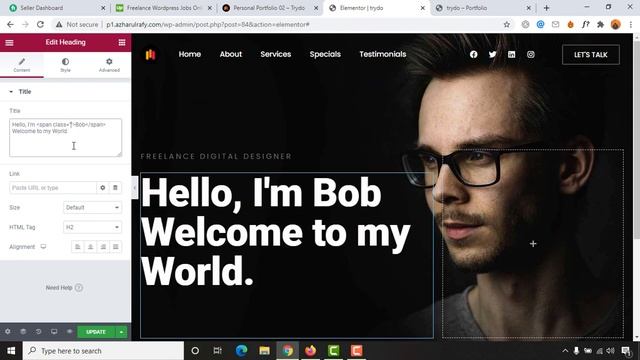Image resolution: width=640 pixels, height=360 pixels.
Task: Open the widgets grid panel icon
Action: point(122,42)
